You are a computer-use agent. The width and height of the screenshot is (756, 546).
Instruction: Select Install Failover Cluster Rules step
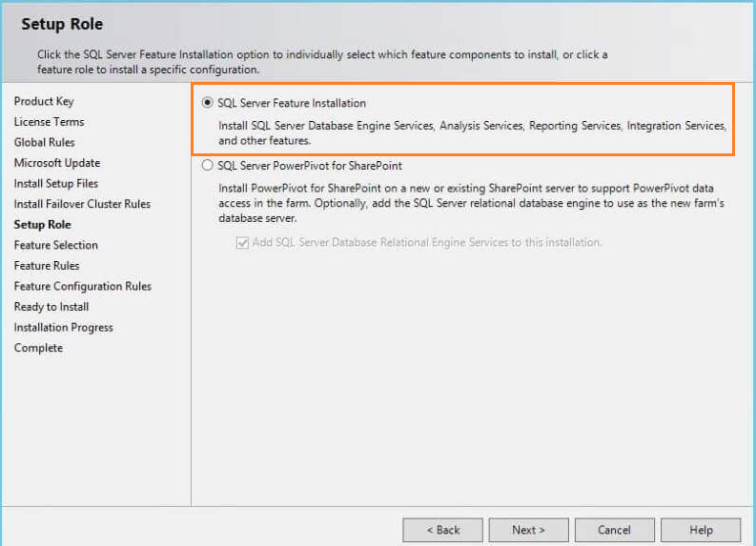coord(82,204)
